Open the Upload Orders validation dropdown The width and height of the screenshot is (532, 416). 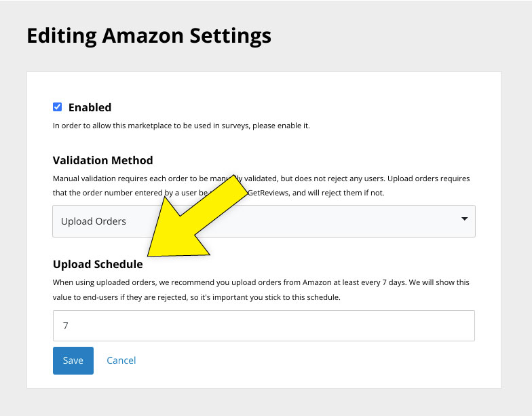[263, 221]
